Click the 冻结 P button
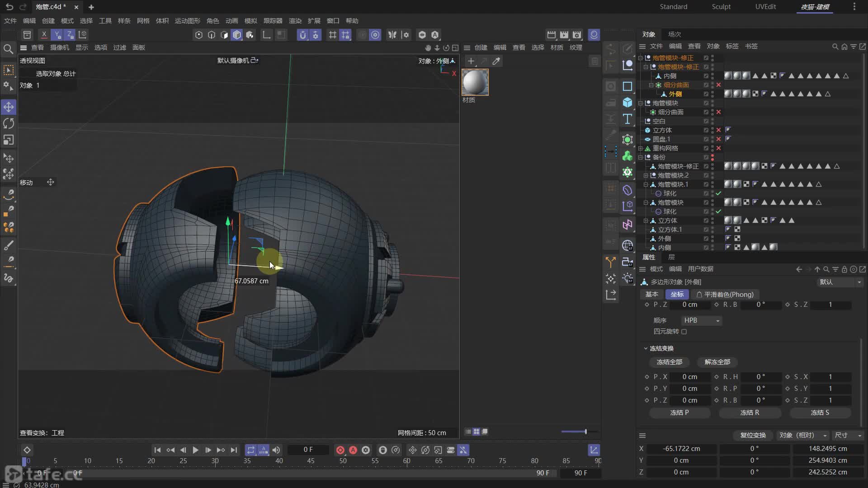 [679, 413]
